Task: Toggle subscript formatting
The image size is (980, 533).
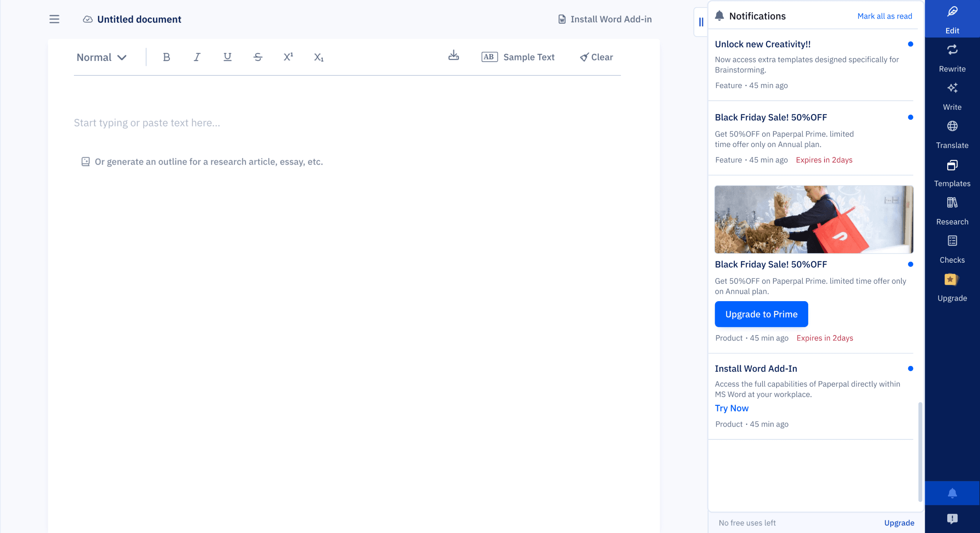Action: [x=319, y=57]
